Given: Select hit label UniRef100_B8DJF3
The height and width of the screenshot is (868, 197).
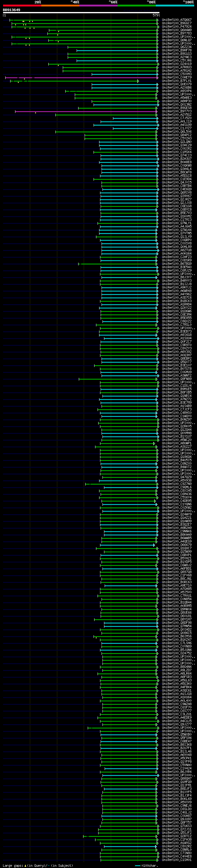Looking at the screenshot, I should (177, 789).
